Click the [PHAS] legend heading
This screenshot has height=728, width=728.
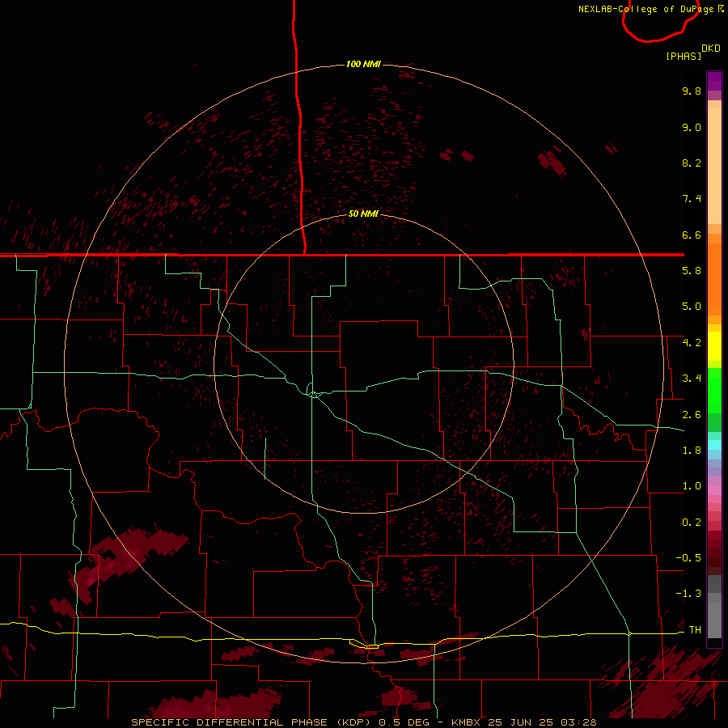684,56
